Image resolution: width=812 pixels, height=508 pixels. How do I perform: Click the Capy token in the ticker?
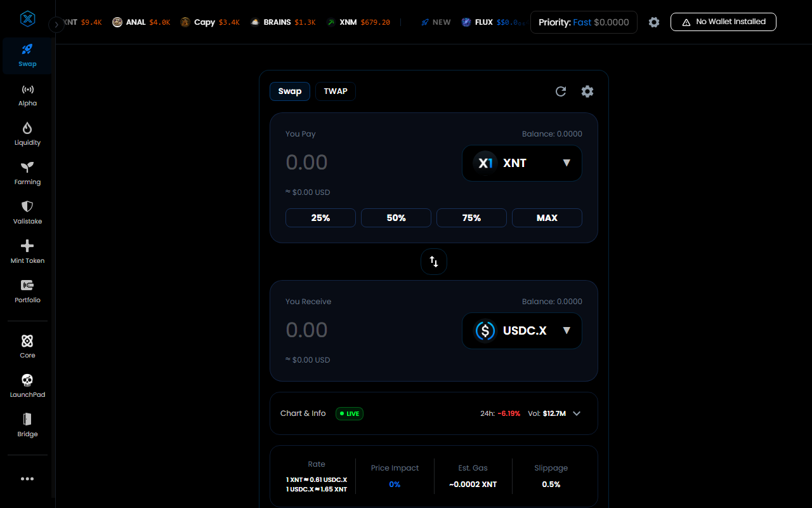[x=210, y=22]
